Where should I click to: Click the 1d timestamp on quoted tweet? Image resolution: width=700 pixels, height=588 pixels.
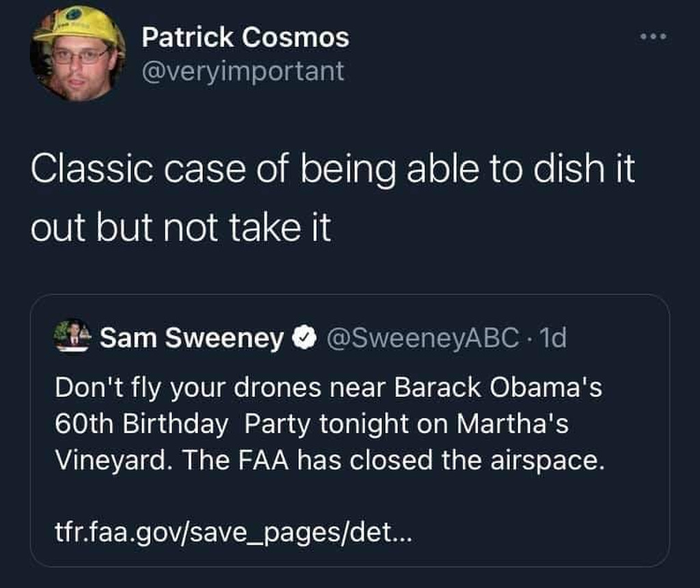coord(552,338)
